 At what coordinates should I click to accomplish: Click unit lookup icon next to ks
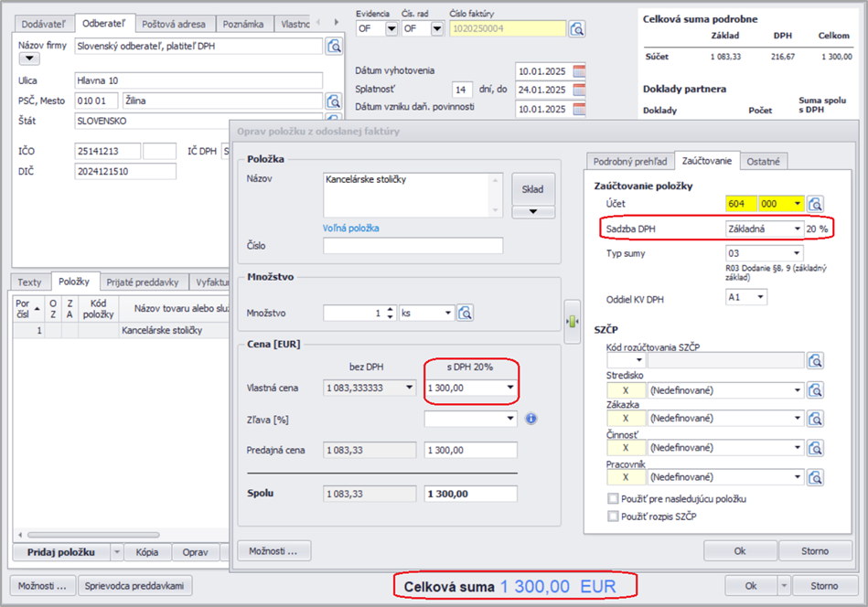click(x=466, y=313)
